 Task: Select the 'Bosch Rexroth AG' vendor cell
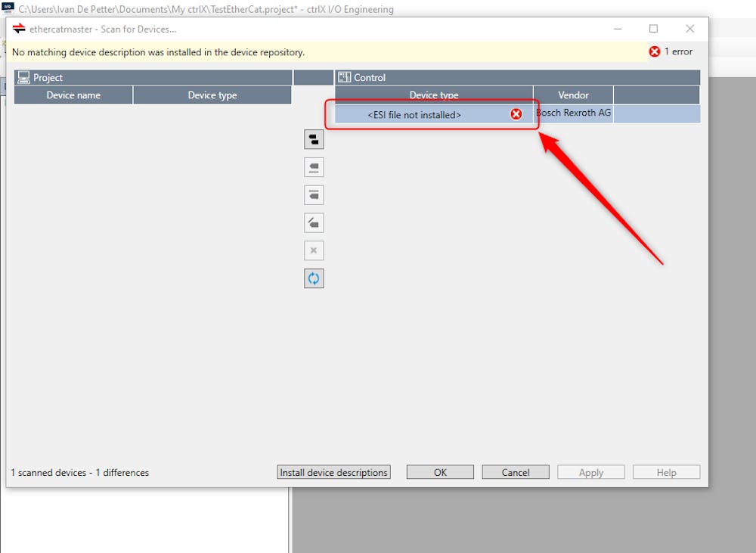tap(574, 113)
